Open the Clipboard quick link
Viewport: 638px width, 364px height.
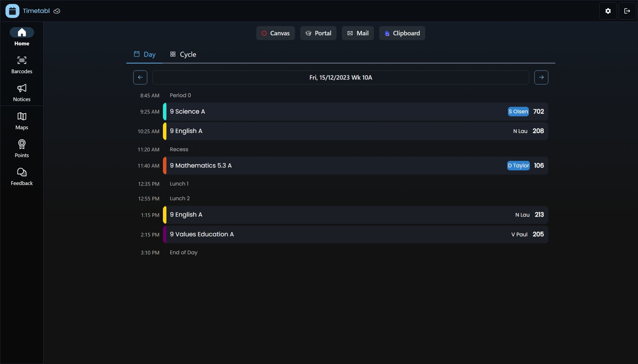402,33
